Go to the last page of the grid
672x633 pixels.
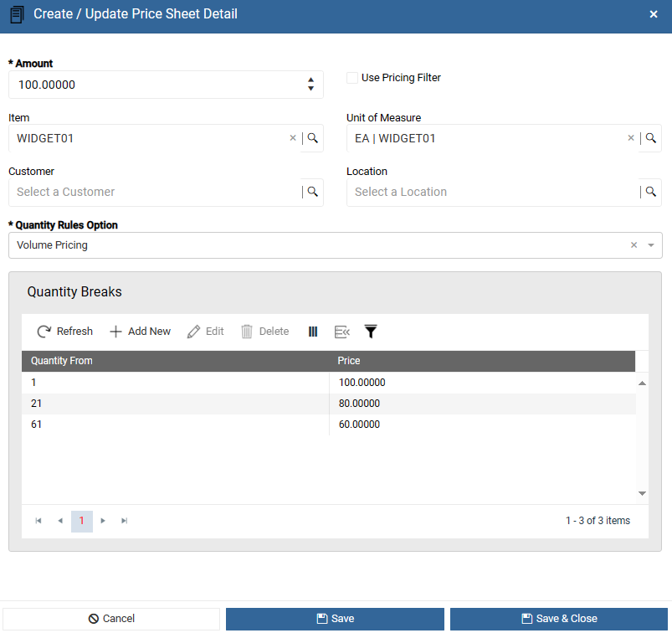(125, 521)
